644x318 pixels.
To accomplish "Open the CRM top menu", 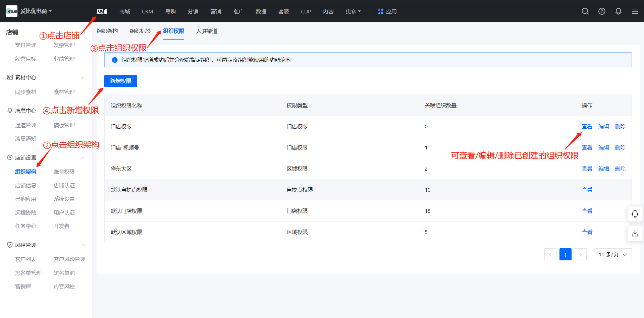I will coord(147,11).
